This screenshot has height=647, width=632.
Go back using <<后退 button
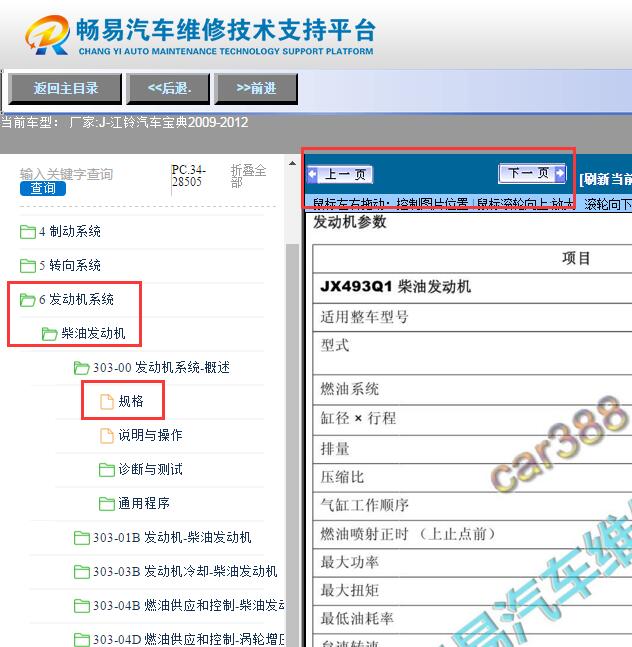[168, 88]
